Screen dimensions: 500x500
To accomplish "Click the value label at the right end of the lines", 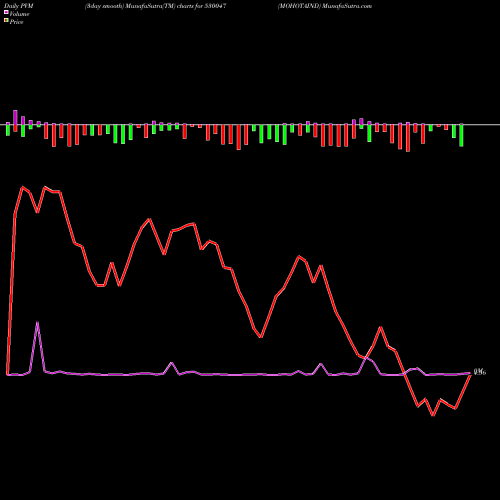I will pos(480,372).
